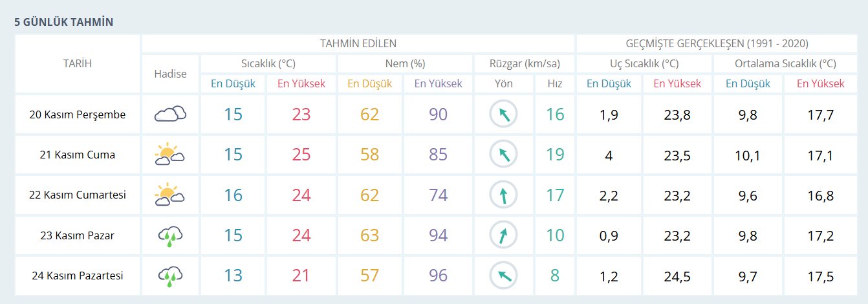Click the TAHMİN EDİLEN section header
The width and height of the screenshot is (868, 304).
pyautogui.click(x=358, y=43)
